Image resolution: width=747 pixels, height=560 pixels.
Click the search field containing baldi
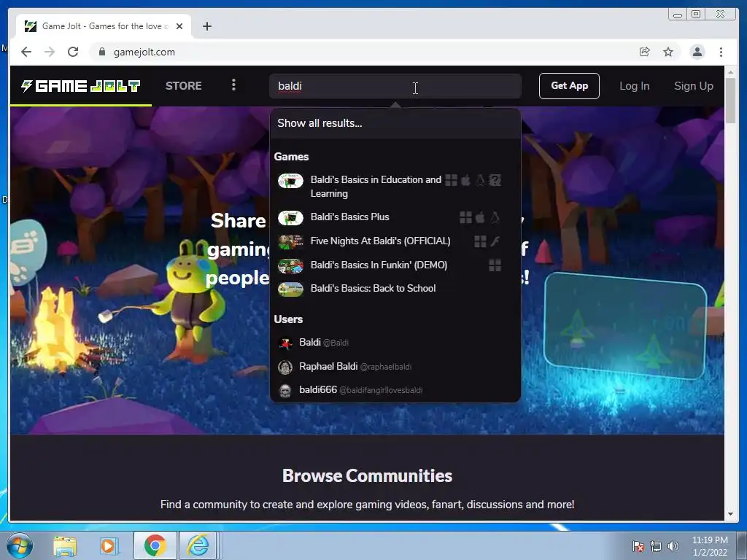[x=395, y=86]
